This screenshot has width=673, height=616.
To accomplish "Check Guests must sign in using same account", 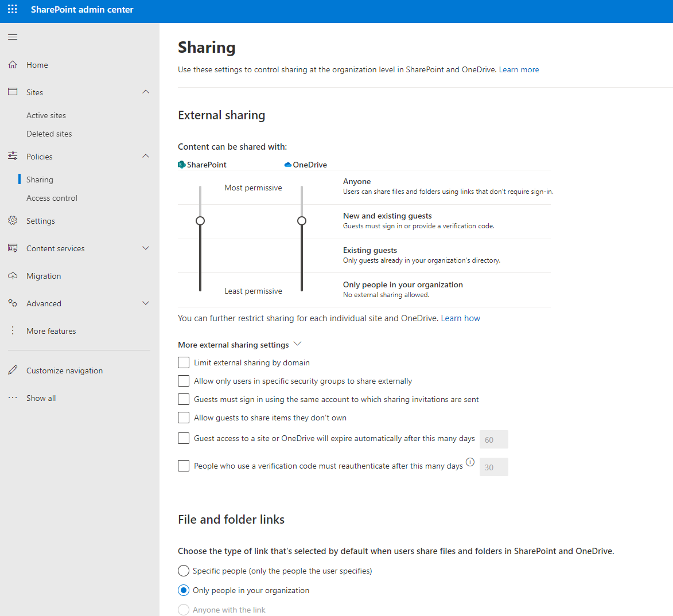I will point(184,399).
